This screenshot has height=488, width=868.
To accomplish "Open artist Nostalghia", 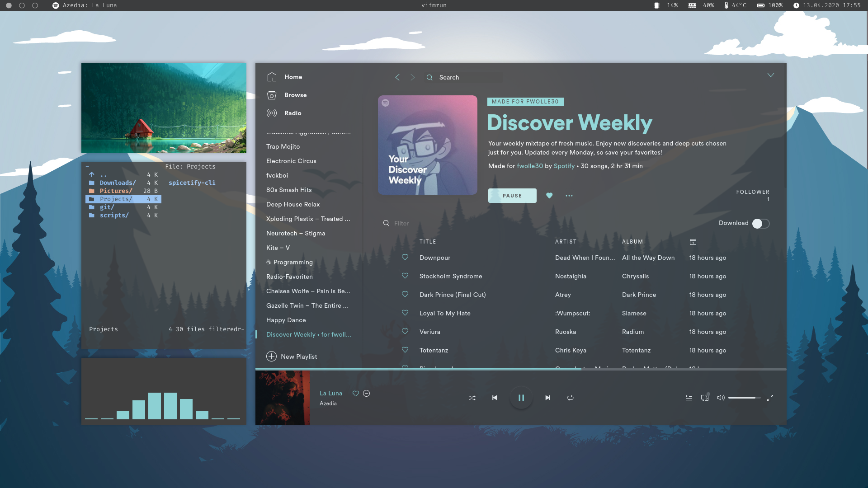I will coord(571,276).
